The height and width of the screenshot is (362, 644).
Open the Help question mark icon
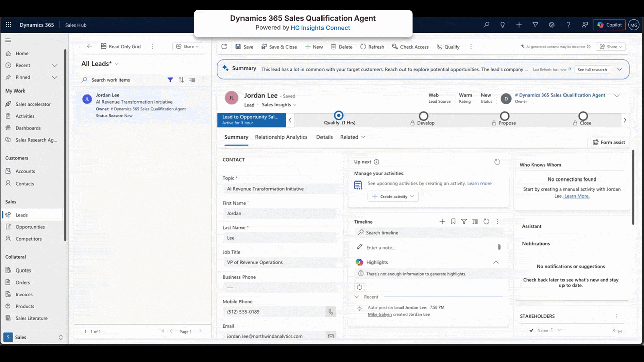pos(568,25)
